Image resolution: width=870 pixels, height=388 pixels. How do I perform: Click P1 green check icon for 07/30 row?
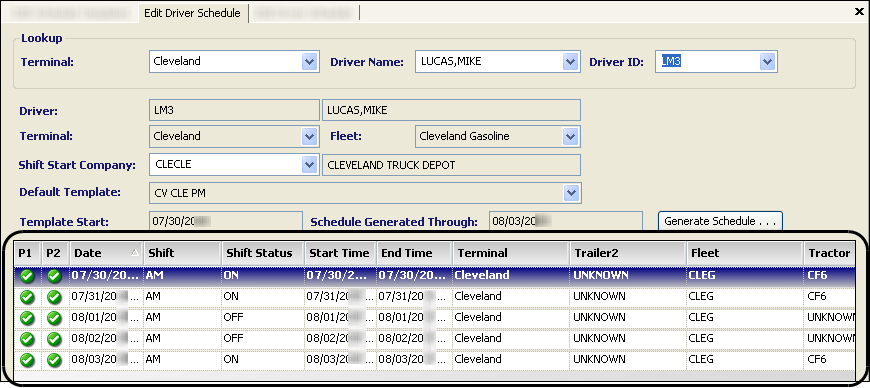tap(27, 275)
